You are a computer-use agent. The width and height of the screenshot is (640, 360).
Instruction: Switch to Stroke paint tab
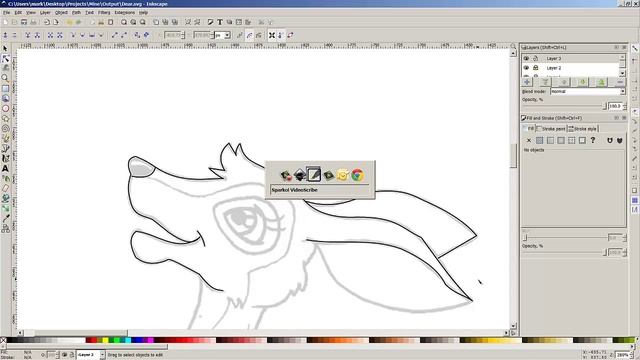coord(551,129)
